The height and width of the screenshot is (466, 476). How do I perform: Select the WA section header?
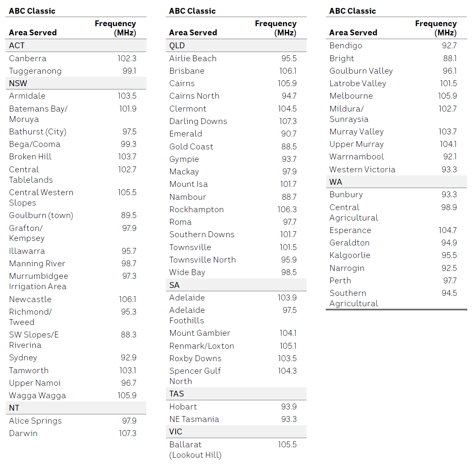397,182
